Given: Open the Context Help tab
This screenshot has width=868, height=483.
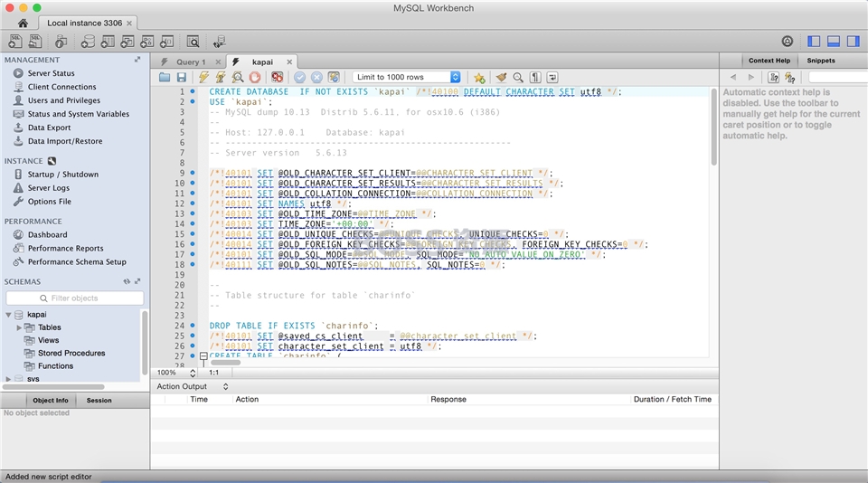Looking at the screenshot, I should tap(769, 61).
